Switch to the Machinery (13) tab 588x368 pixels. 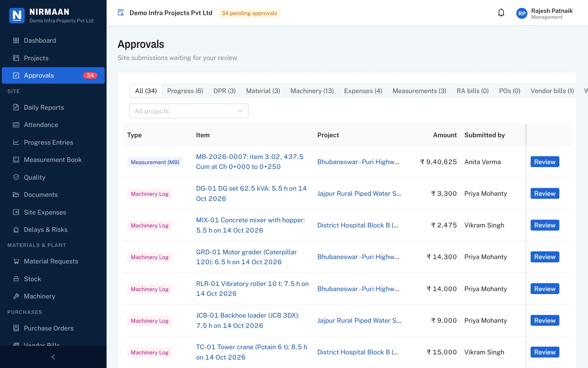click(312, 91)
